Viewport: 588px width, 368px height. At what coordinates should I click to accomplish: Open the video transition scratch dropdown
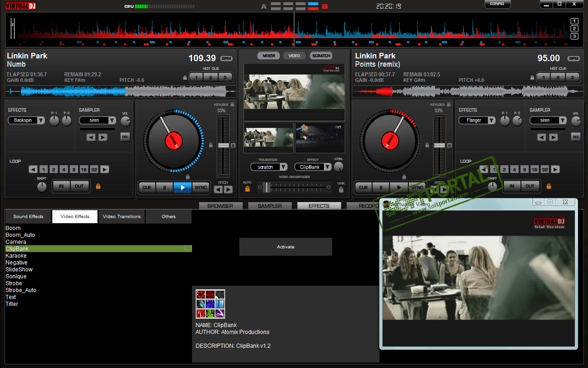click(x=269, y=167)
